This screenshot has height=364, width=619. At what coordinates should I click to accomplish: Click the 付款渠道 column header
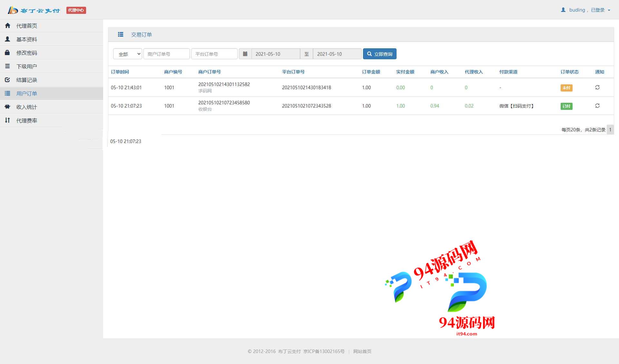pyautogui.click(x=508, y=72)
